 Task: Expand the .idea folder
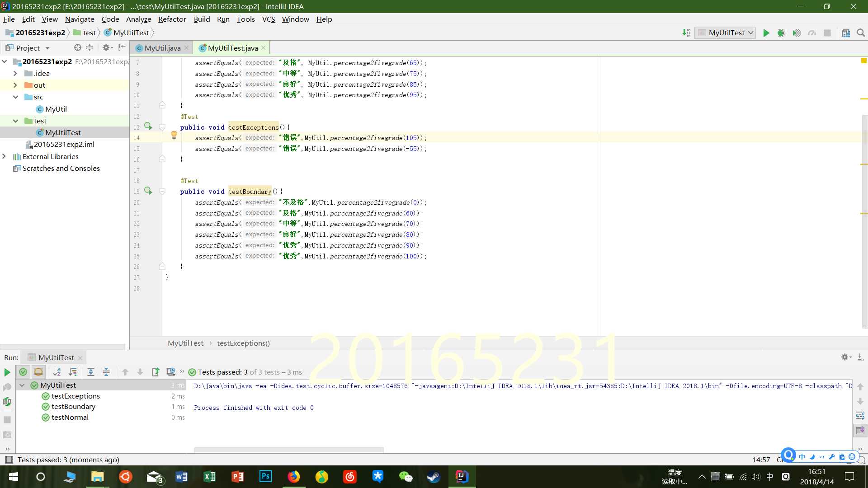15,73
